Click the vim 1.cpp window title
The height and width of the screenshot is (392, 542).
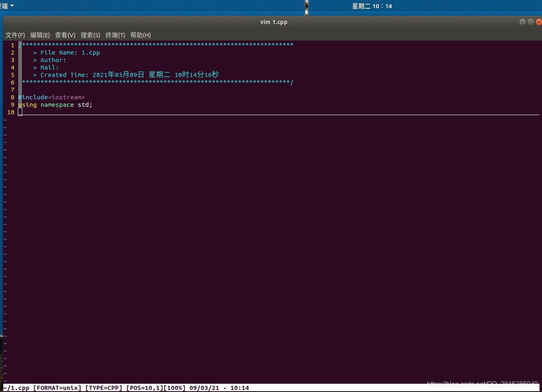273,22
